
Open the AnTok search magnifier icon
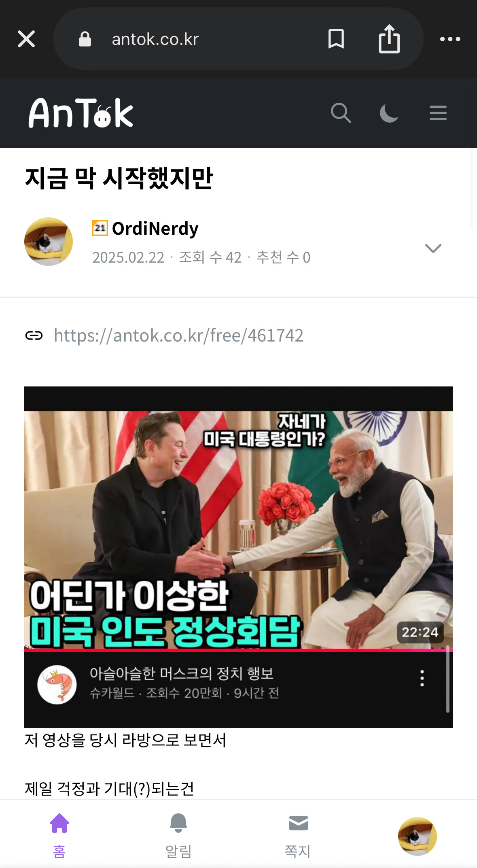(x=341, y=113)
